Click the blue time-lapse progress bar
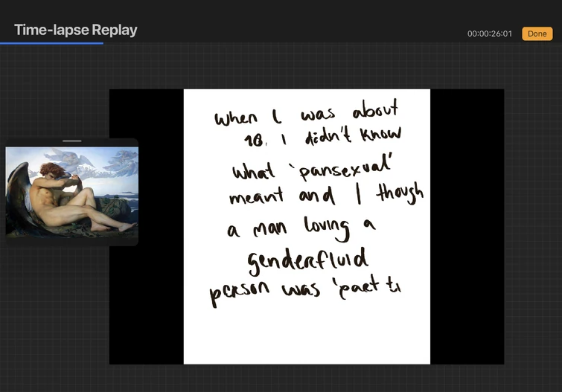This screenshot has width=562, height=392. point(51,43)
